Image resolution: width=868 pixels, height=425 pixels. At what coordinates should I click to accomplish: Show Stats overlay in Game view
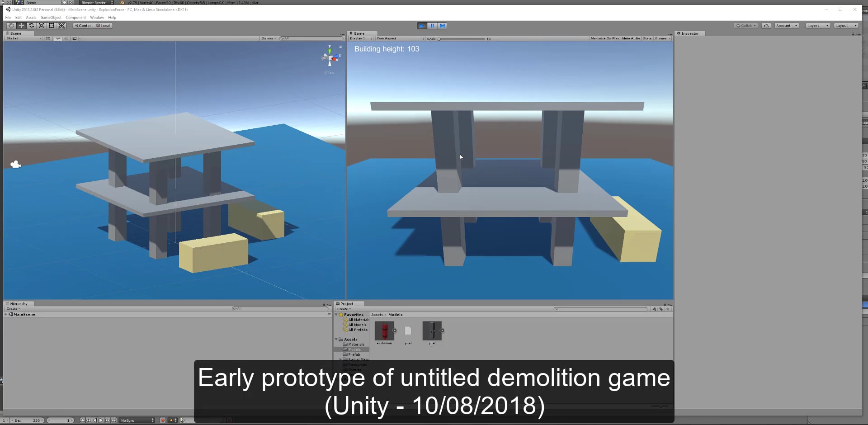click(647, 38)
